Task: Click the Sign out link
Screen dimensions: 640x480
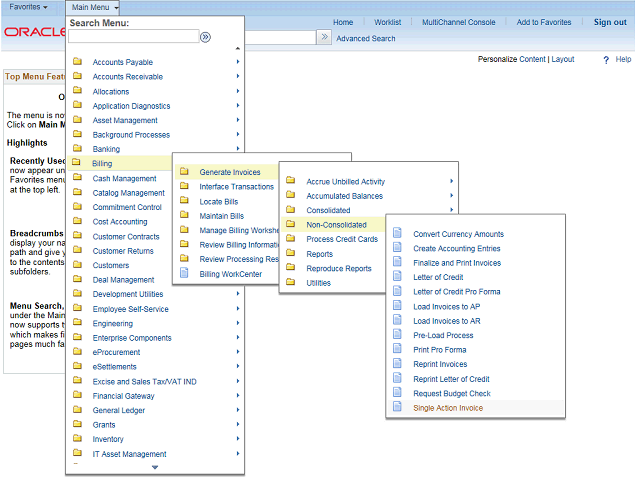Action: [610, 22]
